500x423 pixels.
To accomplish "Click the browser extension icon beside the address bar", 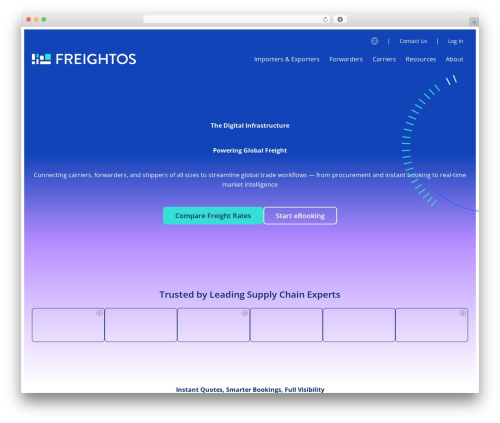I will coord(340,19).
